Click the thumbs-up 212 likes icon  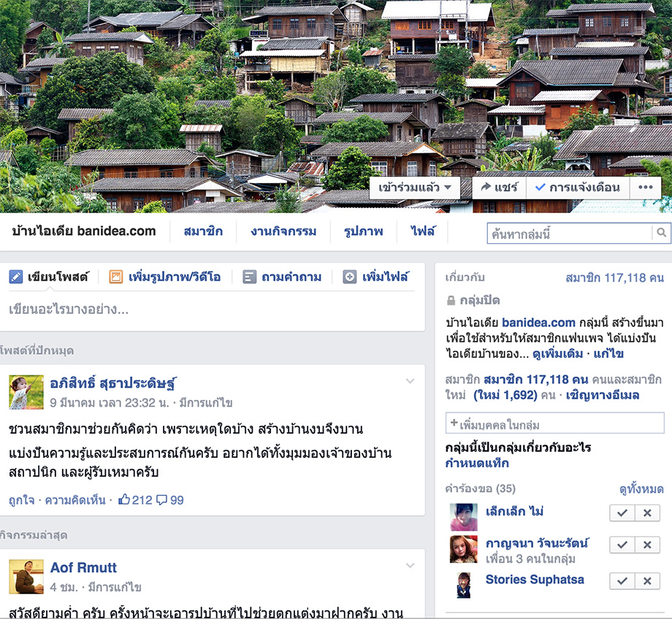(x=124, y=499)
